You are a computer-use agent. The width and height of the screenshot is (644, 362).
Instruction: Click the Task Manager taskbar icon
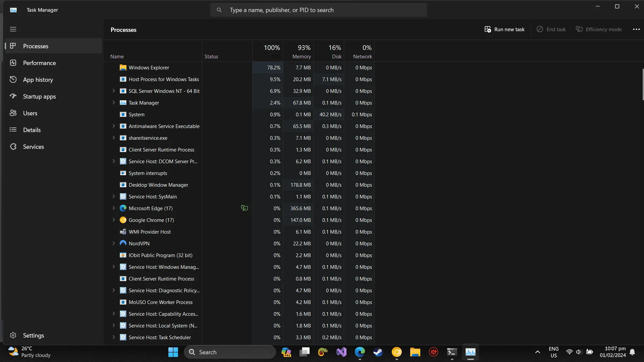(x=471, y=352)
